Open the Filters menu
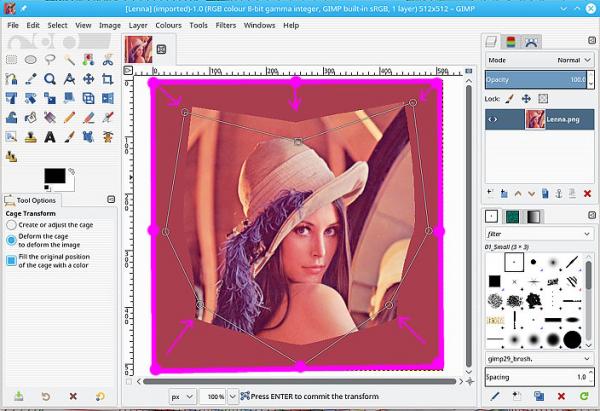This screenshot has height=411, width=600. pyautogui.click(x=226, y=25)
